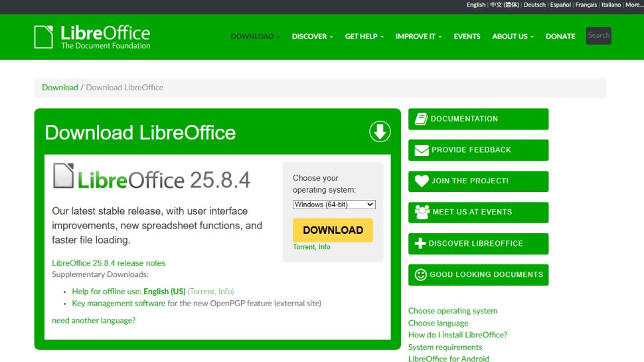Click the Documentation book icon
The image size is (644, 362).
coord(421,119)
